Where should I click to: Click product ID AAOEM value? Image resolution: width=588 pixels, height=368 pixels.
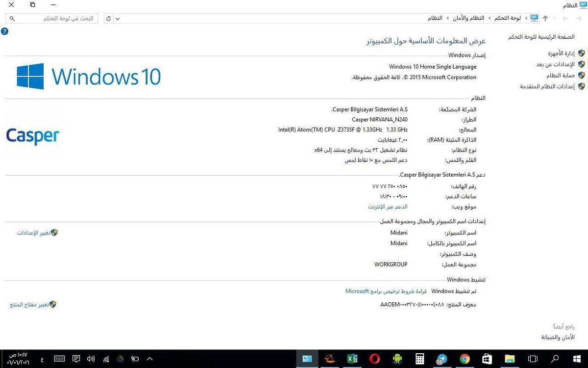tap(412, 305)
